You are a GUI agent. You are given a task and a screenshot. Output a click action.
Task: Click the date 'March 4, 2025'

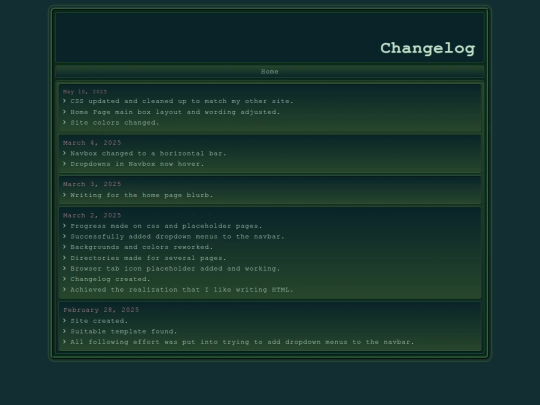[92, 143]
